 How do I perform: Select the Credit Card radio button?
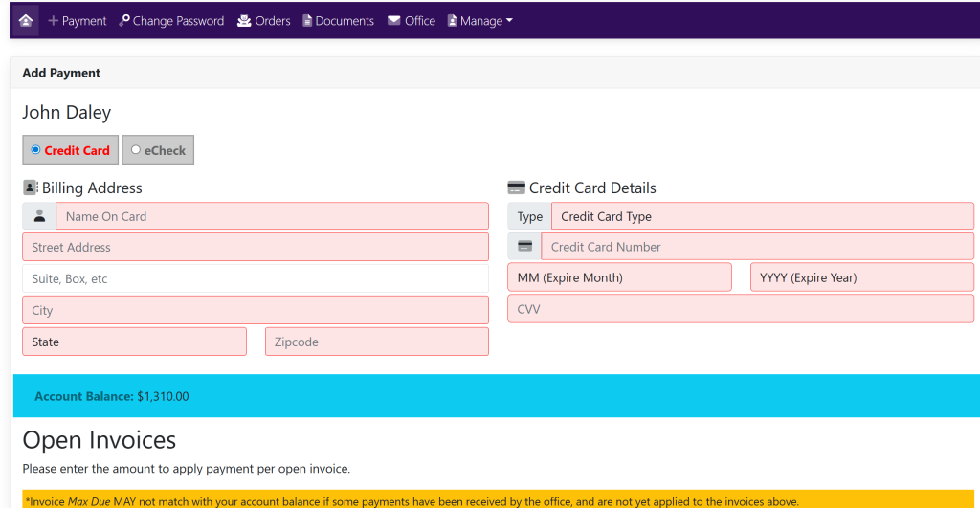(36, 150)
